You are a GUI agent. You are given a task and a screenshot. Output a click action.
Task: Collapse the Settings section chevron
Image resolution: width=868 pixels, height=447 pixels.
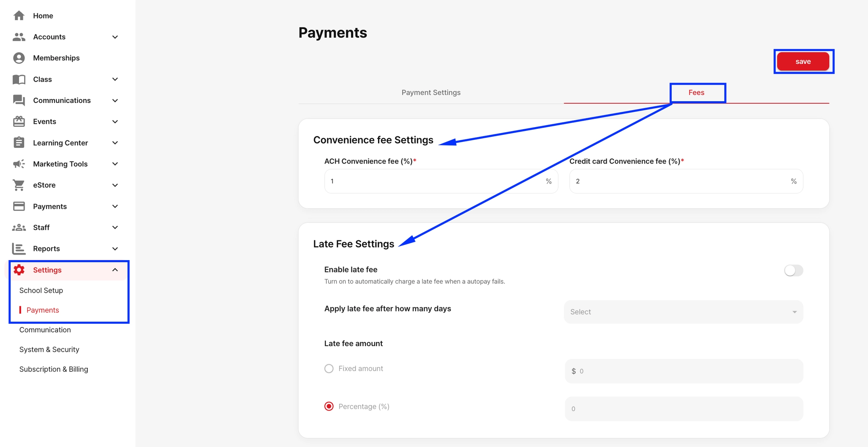(115, 269)
